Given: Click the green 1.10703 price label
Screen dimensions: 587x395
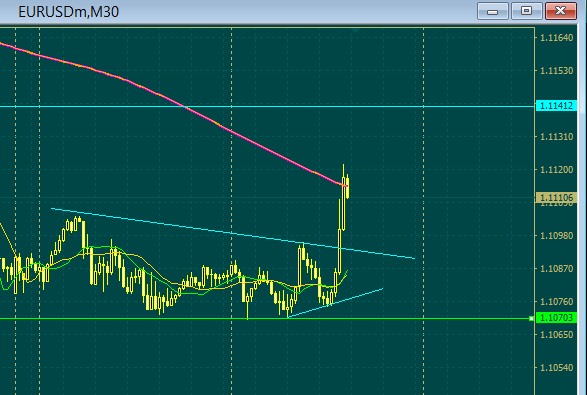Looking at the screenshot, I should pyautogui.click(x=556, y=318).
